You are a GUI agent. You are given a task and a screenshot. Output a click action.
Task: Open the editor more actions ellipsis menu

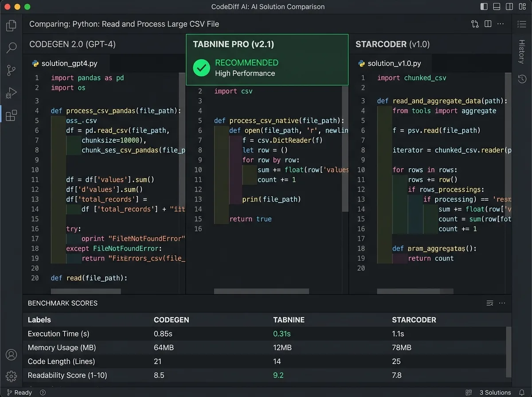[501, 24]
